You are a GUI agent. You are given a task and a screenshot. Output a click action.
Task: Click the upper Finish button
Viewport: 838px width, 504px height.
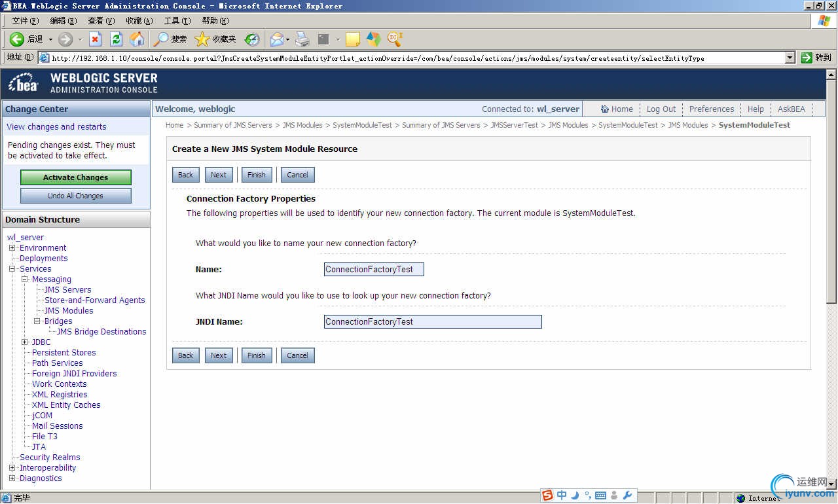tap(257, 175)
